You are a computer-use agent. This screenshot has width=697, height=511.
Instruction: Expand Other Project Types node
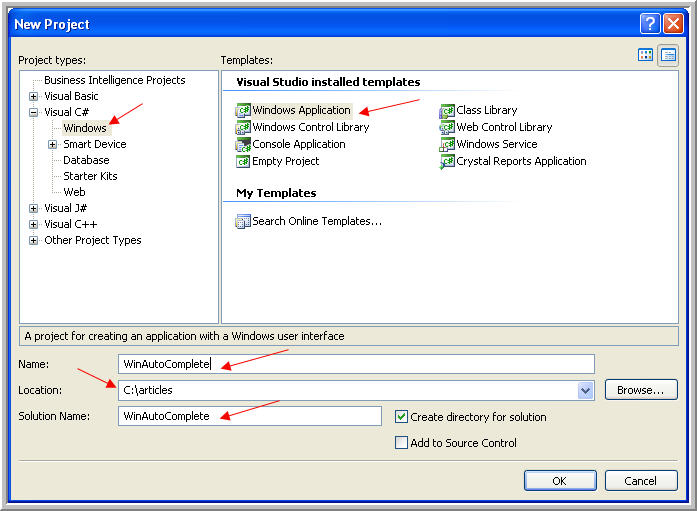pyautogui.click(x=33, y=240)
